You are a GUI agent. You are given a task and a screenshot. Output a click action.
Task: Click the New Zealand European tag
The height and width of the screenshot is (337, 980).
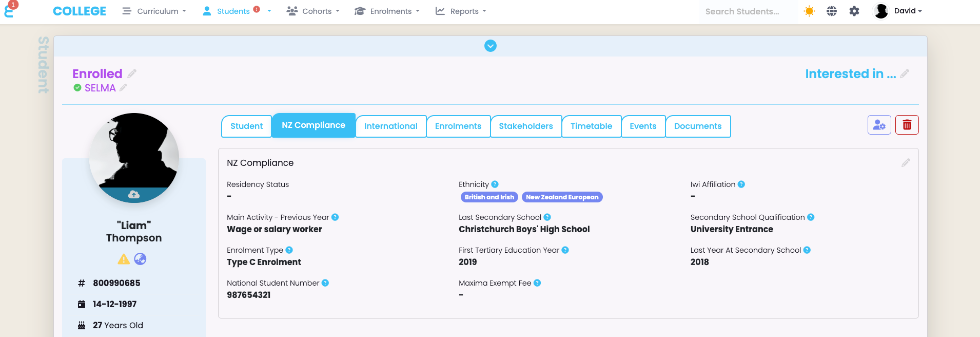[562, 197]
